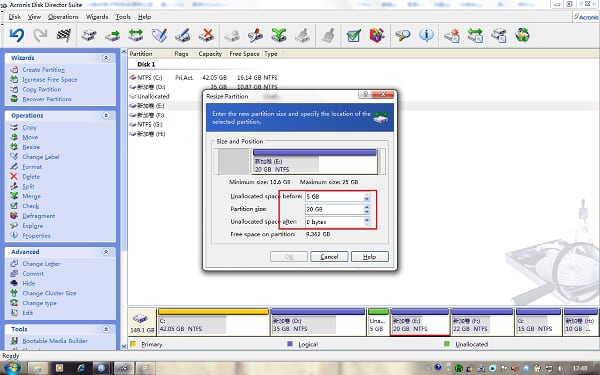600x375 pixels.
Task: Click Split in the Operations panel
Action: point(28,186)
